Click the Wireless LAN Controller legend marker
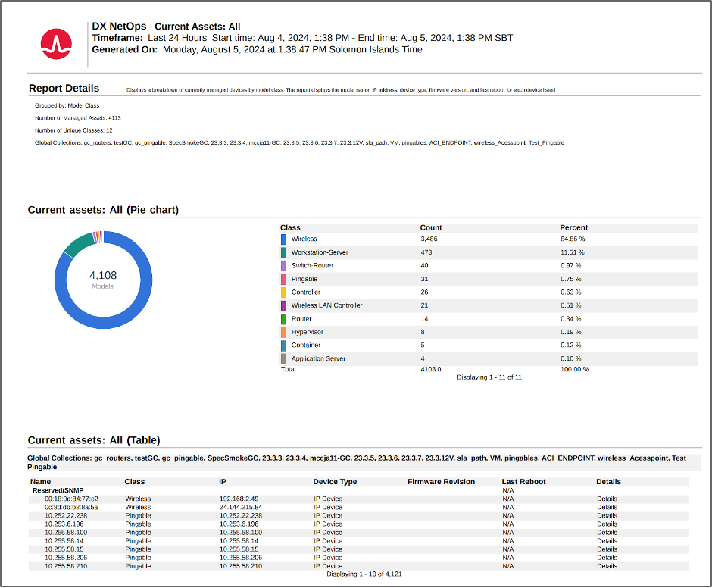 coord(283,305)
